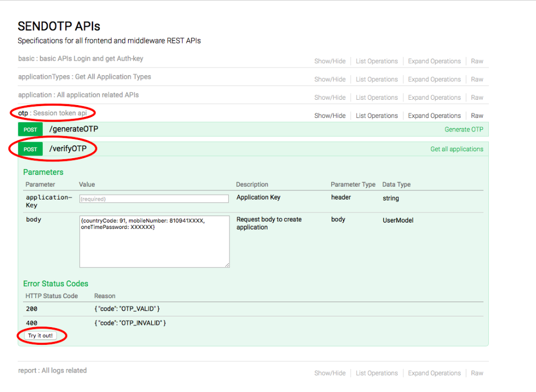
Task: Click the Error Status Codes heading
Action: (x=55, y=284)
